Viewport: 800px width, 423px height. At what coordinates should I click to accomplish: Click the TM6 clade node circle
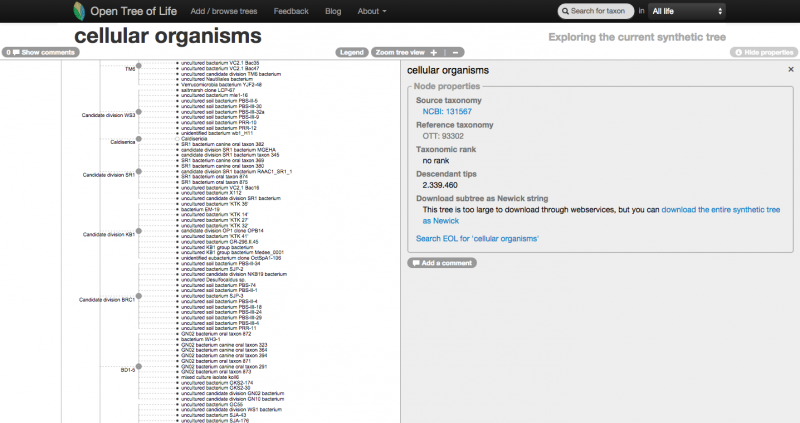(138, 68)
